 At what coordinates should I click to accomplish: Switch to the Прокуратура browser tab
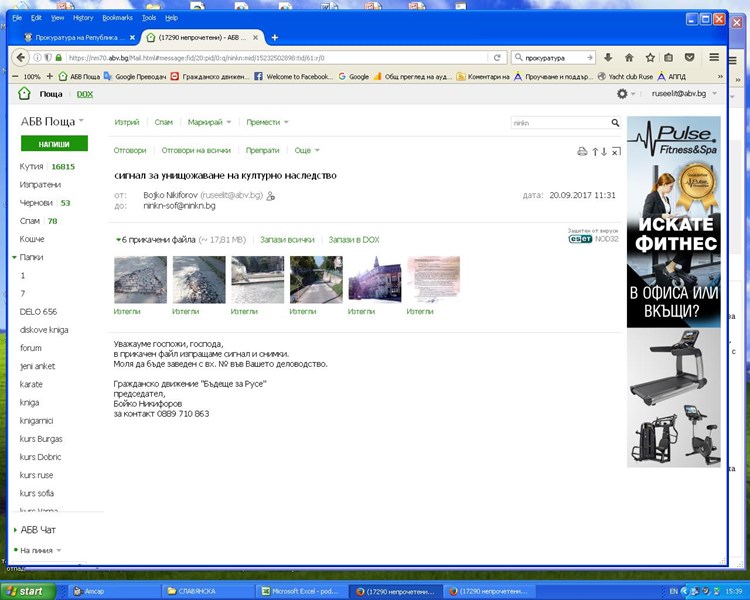pos(75,37)
